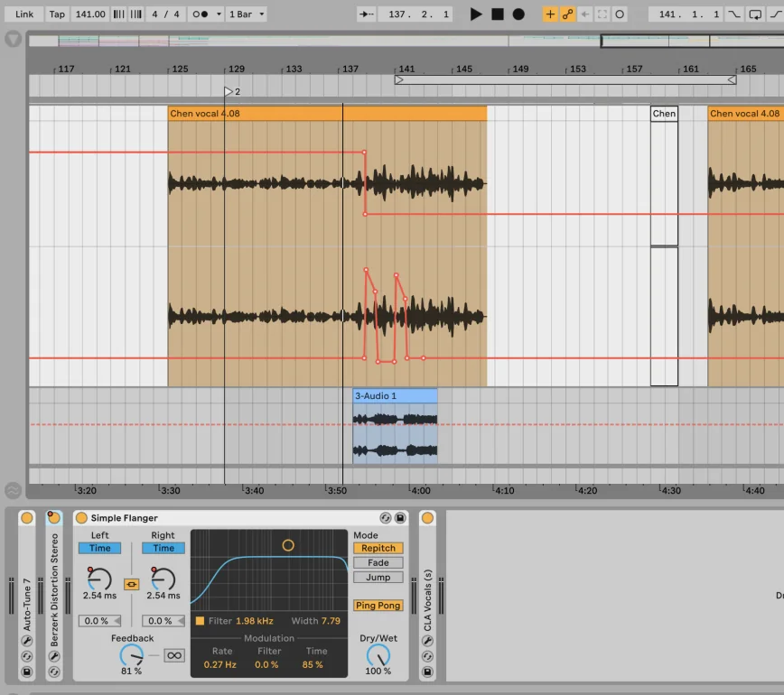Click the 141.00 tempo field
The width and height of the screenshot is (784, 695).
(x=90, y=14)
